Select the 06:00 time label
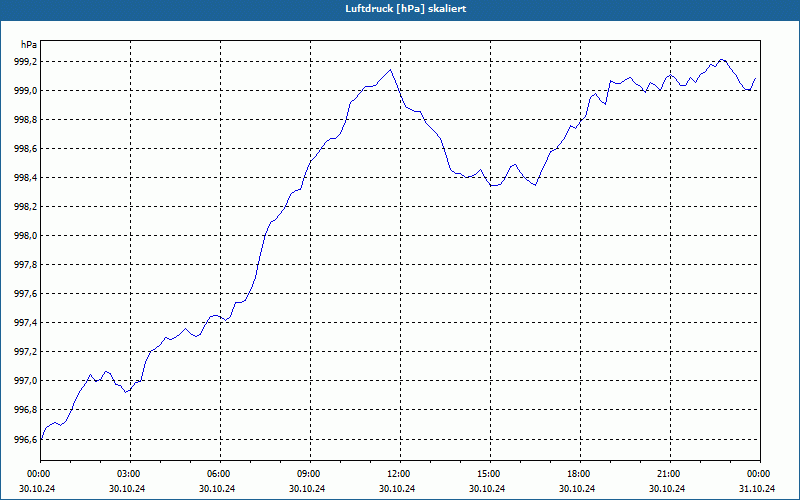 pos(220,474)
